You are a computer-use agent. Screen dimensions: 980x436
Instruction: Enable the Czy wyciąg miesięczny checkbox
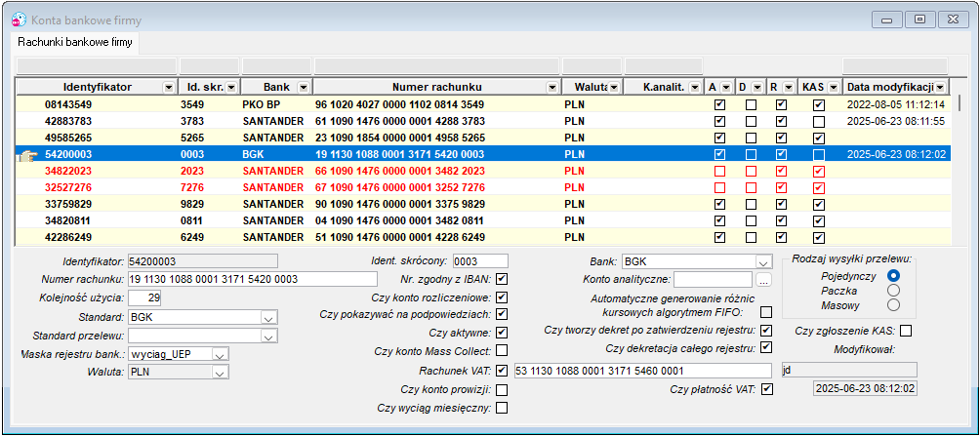(502, 408)
